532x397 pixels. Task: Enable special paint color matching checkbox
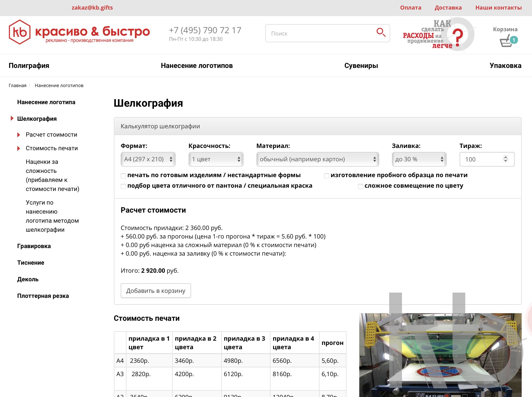click(123, 186)
